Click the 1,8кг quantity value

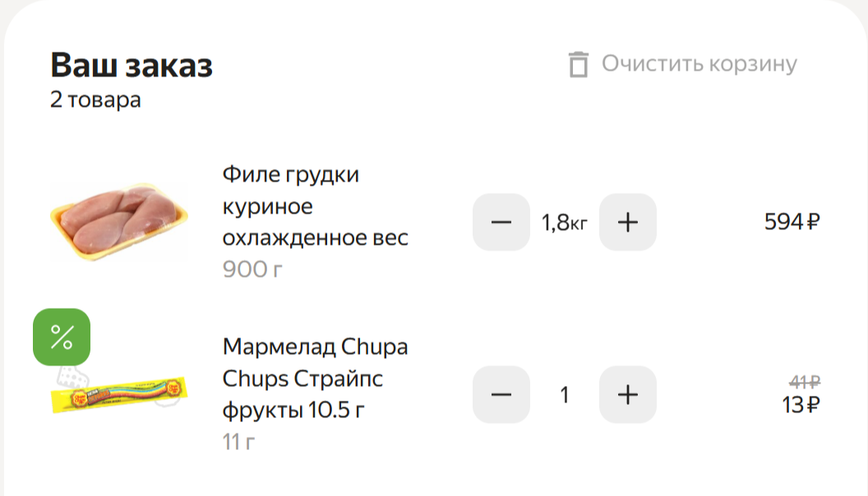565,223
